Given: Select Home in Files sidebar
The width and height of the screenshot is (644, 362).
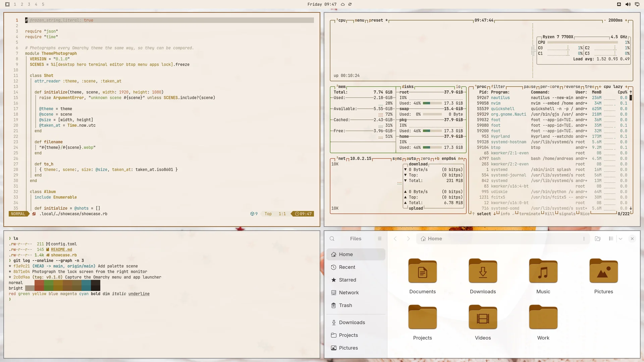Looking at the screenshot, I should click(356, 254).
